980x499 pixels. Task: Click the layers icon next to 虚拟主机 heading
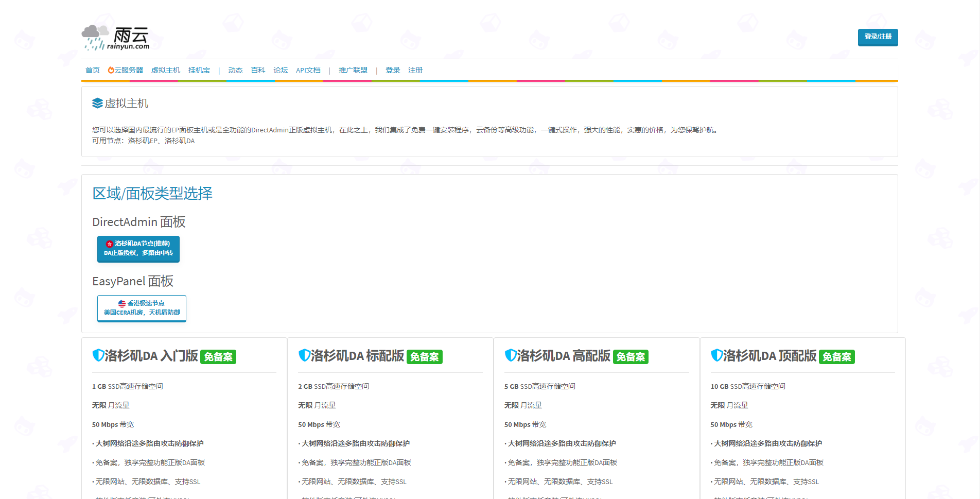[x=97, y=104]
